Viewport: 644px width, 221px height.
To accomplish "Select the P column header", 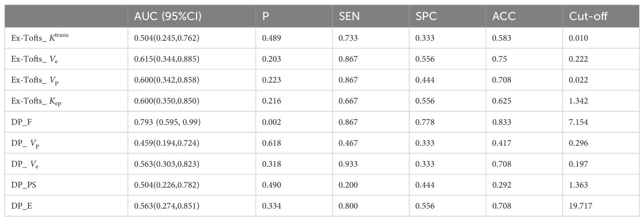I will (265, 17).
